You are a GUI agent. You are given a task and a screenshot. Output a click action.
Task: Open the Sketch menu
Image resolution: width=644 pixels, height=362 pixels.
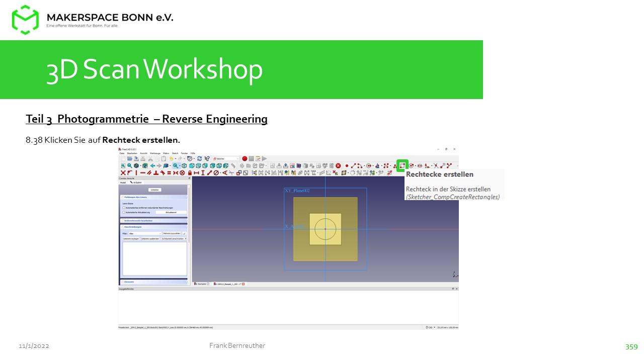[x=175, y=153]
